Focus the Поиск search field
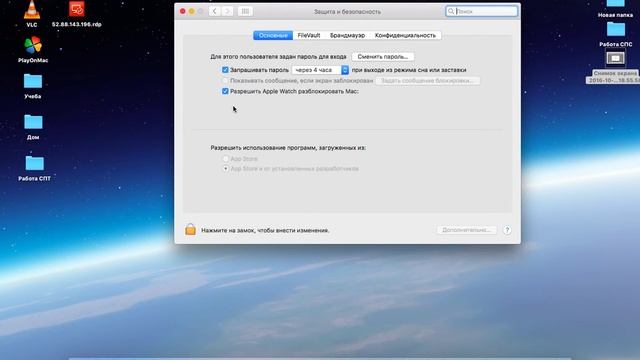 (x=482, y=11)
